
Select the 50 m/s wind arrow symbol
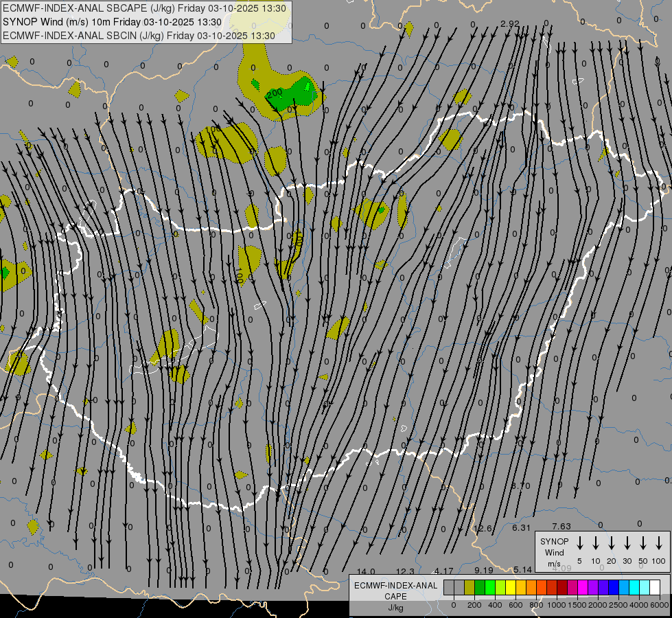coord(643,543)
